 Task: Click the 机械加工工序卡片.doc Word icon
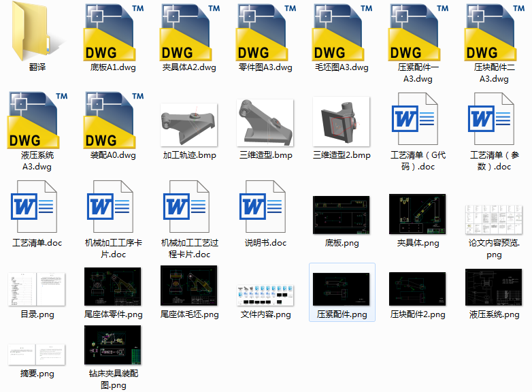coord(110,206)
